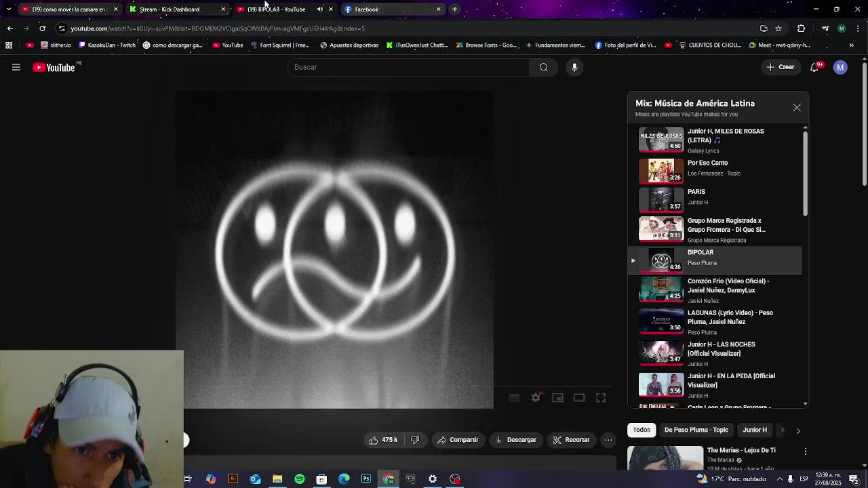Show more bookmarks overflow chevron
The height and width of the screenshot is (488, 868).
[852, 45]
